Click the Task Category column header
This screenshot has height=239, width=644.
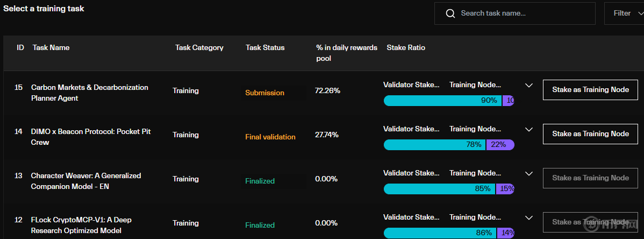[199, 47]
